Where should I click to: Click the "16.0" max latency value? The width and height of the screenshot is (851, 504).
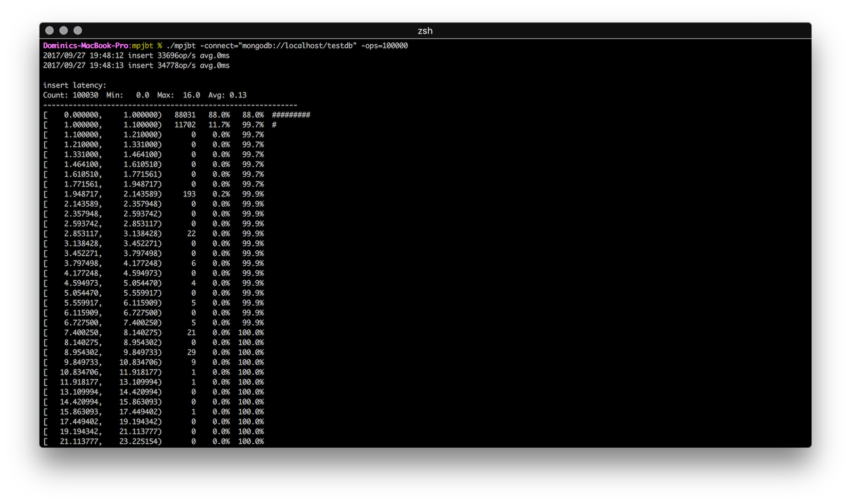point(191,95)
